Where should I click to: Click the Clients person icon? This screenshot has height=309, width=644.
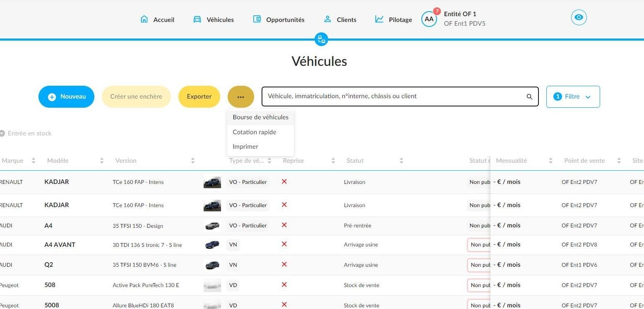point(327,19)
